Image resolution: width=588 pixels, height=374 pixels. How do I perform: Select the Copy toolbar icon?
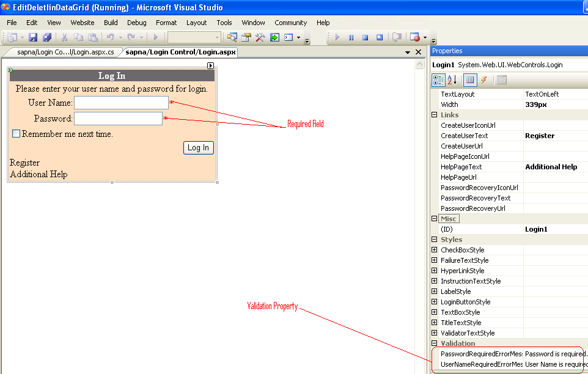pyautogui.click(x=78, y=37)
